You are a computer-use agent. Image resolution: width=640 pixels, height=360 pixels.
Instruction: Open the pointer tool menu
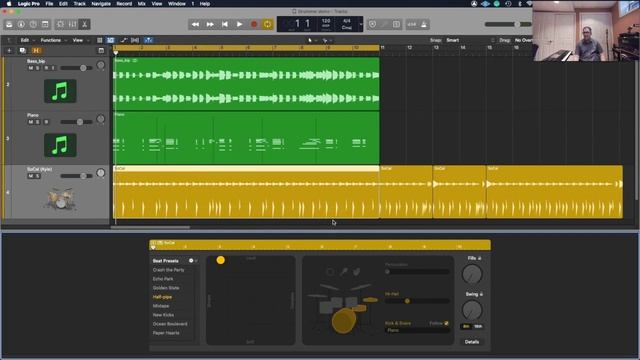311,40
